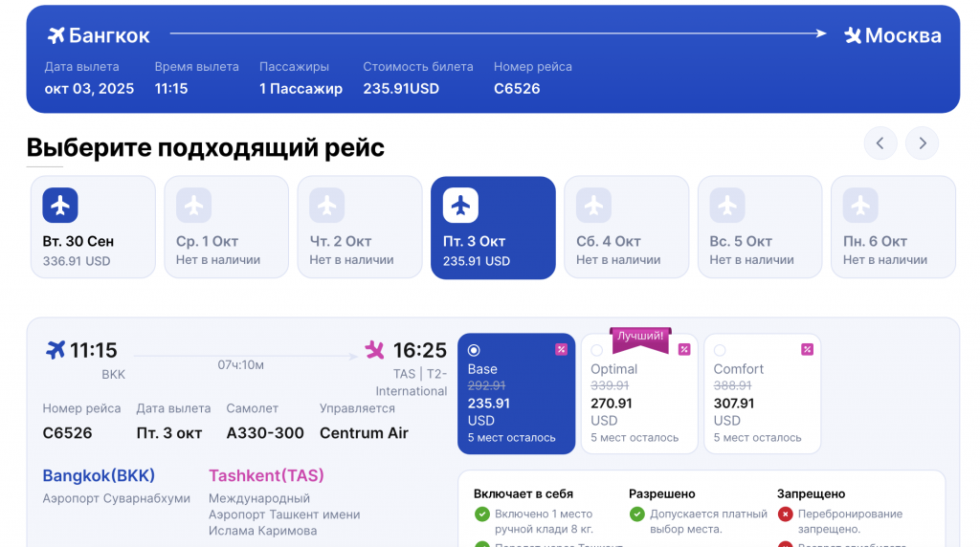980x547 pixels.
Task: Select the Comfort fare radio button
Action: 720,350
